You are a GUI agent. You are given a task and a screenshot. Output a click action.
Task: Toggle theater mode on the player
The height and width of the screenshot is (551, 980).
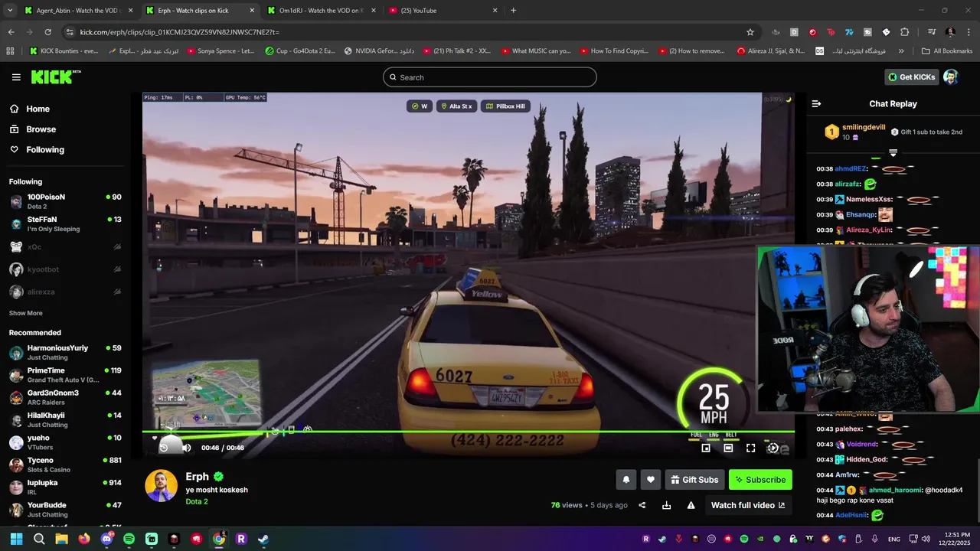point(728,448)
